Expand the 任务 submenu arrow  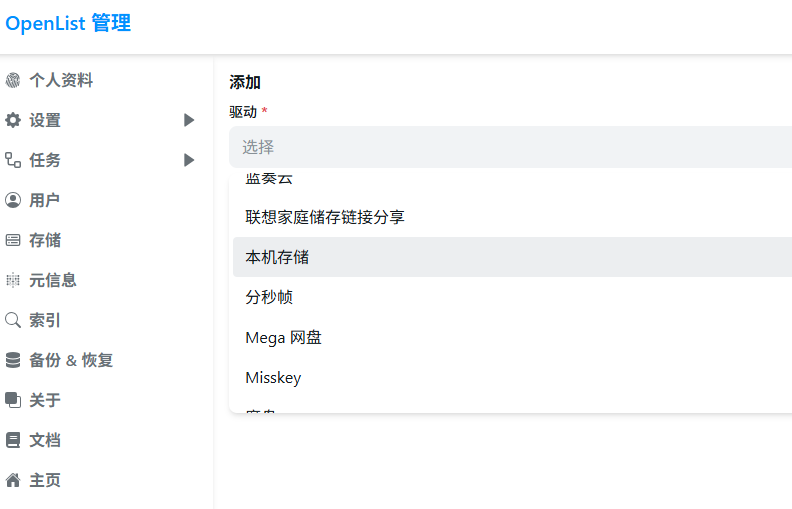click(189, 160)
